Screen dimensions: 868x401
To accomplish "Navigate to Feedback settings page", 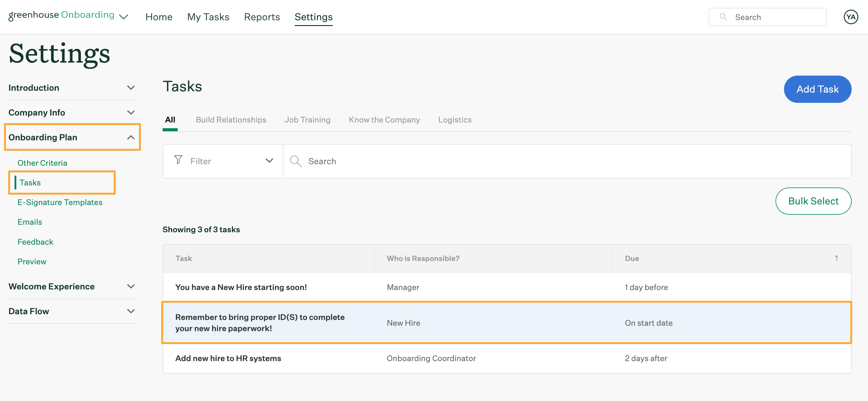I will coord(35,242).
